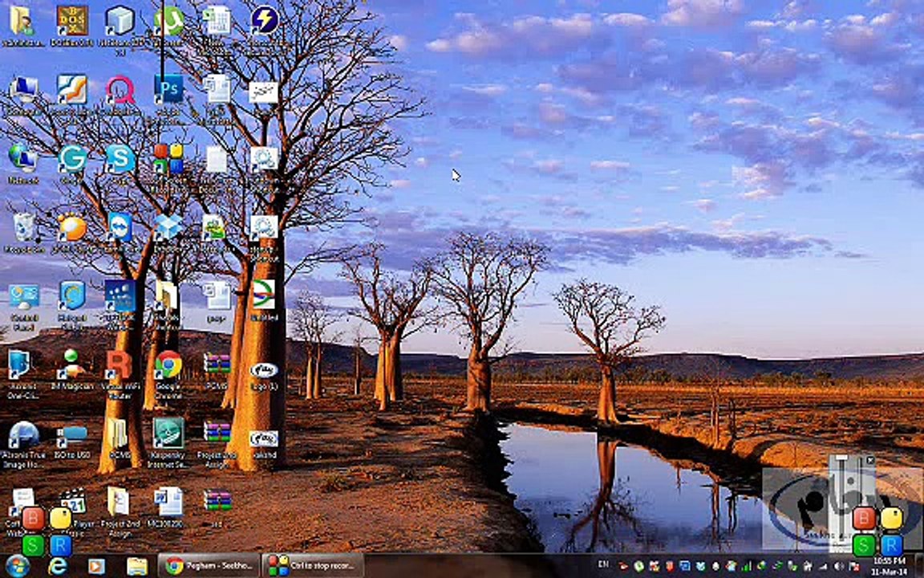Click the yellow button beside the slider panel
This screenshot has width=924, height=578.
tap(892, 518)
